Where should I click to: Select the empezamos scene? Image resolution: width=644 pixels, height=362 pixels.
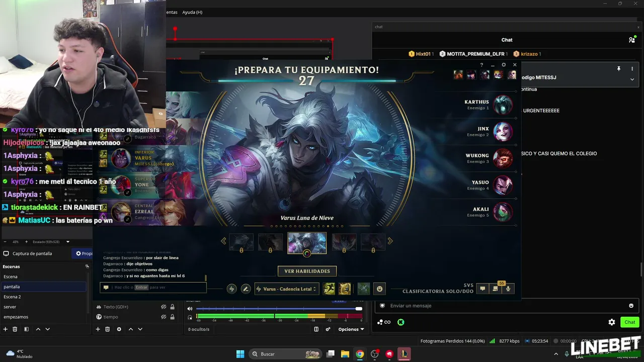click(x=43, y=317)
